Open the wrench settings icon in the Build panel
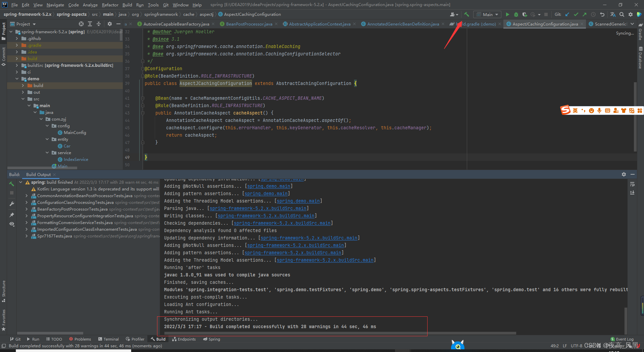Screen dimensions: 644x352 point(12,204)
